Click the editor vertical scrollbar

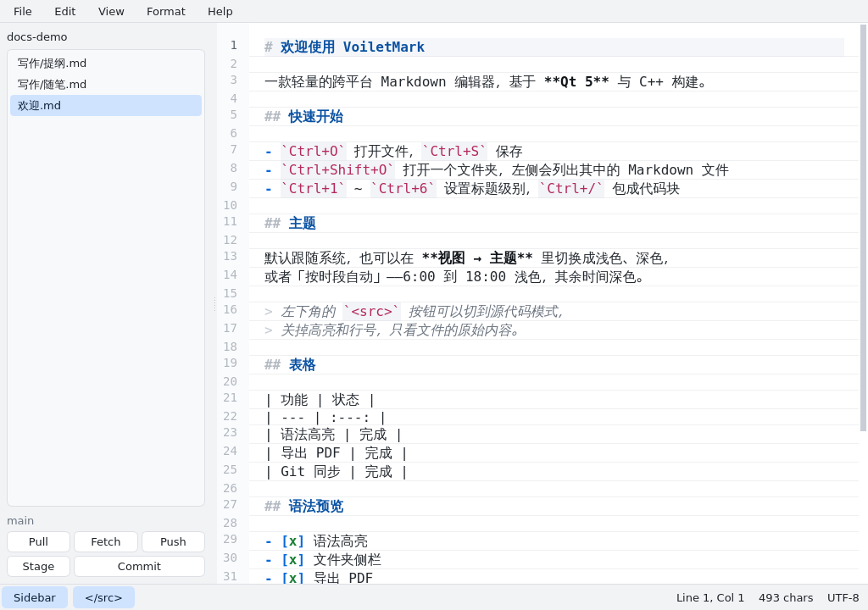pyautogui.click(x=863, y=228)
